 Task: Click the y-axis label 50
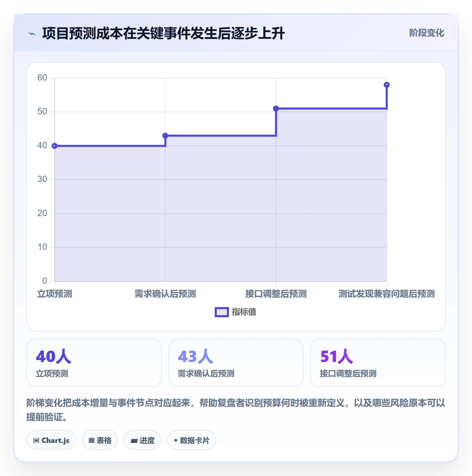[42, 112]
